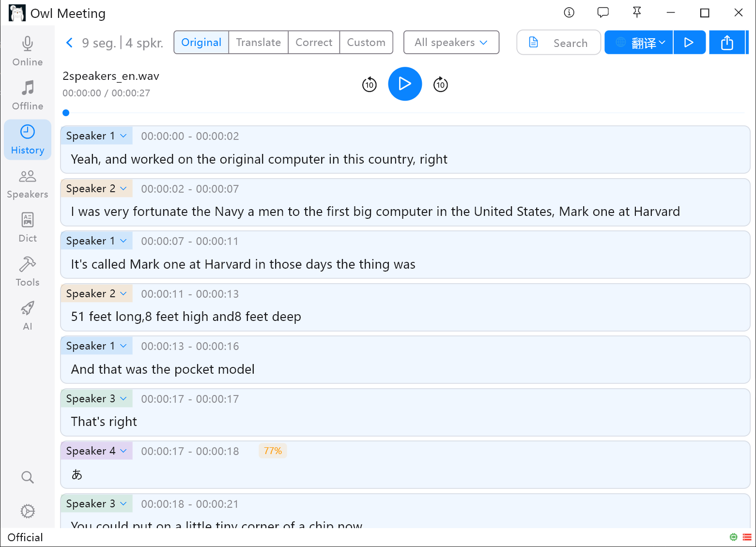View app info via the toolbar info icon

coord(569,13)
